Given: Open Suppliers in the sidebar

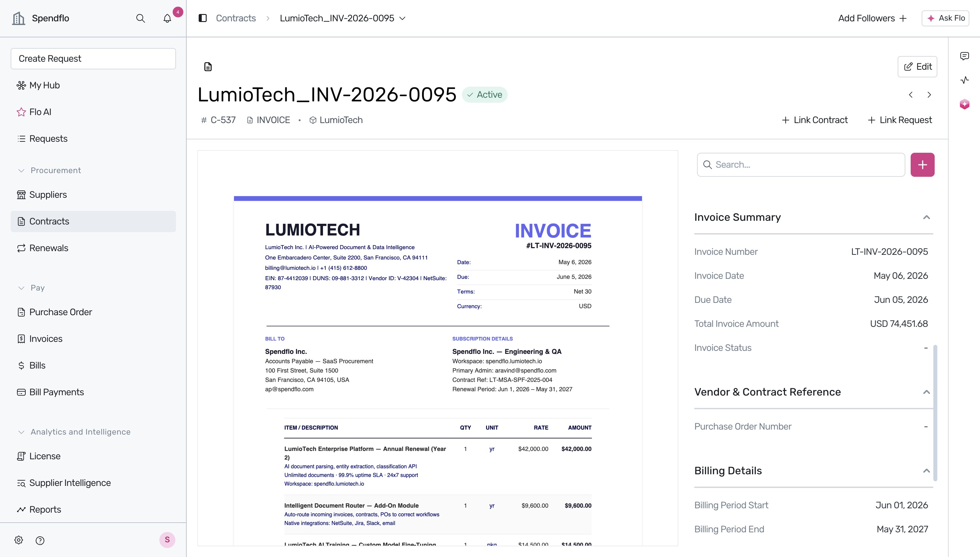Looking at the screenshot, I should [93, 195].
